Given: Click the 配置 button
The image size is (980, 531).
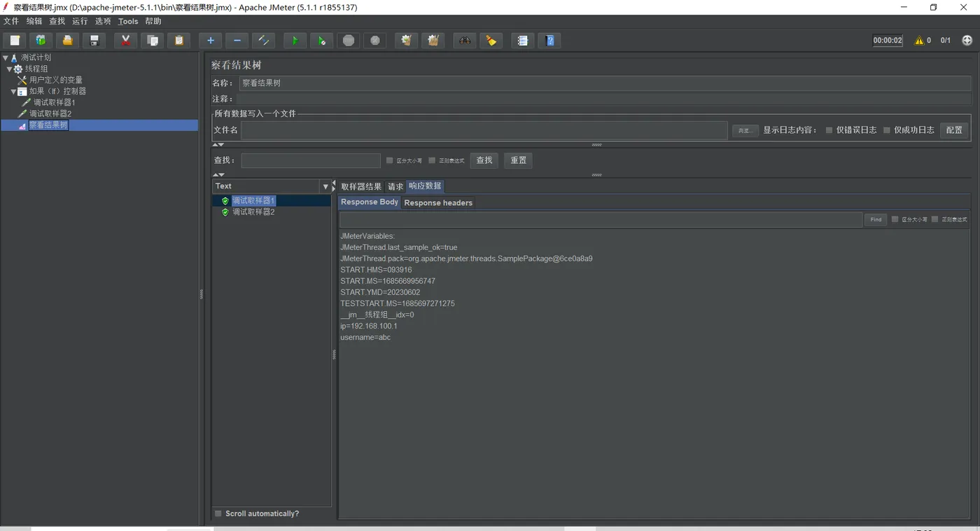Looking at the screenshot, I should 954,130.
